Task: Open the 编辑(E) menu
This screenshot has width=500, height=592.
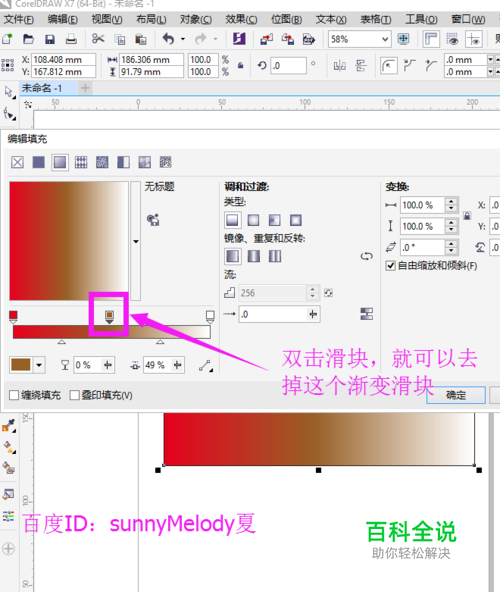Action: click(63, 19)
